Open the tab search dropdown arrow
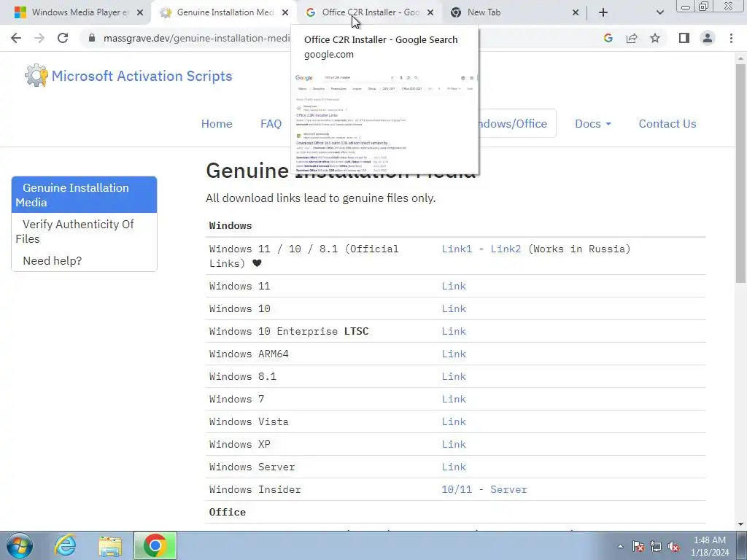This screenshot has height=560, width=747. (659, 12)
